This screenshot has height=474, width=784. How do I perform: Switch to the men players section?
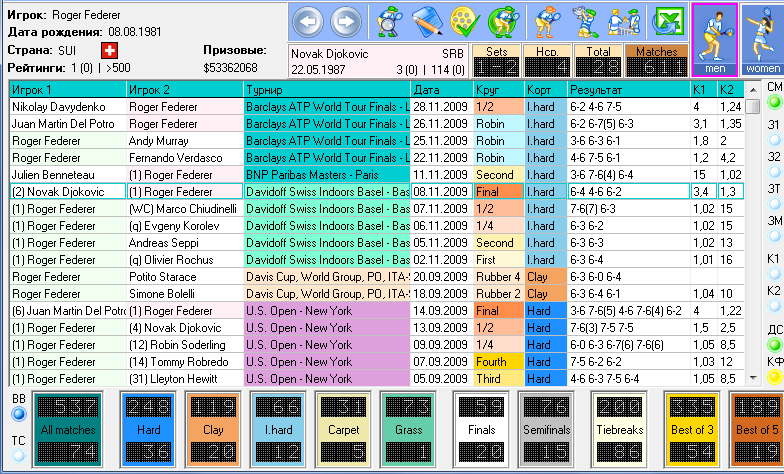714,40
